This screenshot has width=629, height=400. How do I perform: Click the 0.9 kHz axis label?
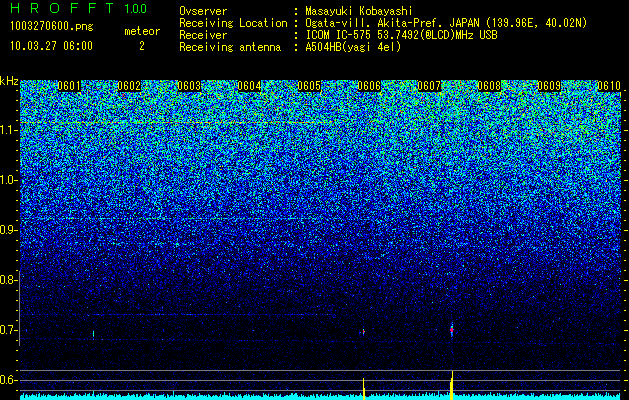[8, 230]
